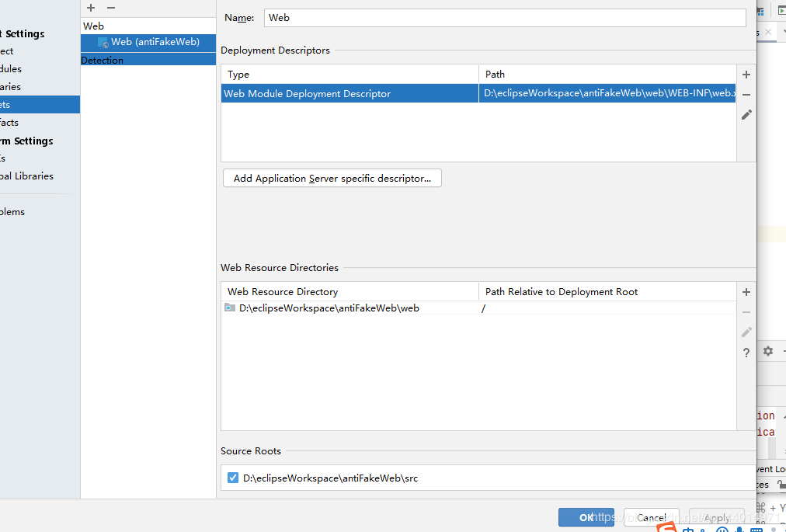Click the Sogou input method icon
The height and width of the screenshot is (532, 786).
tap(666, 527)
